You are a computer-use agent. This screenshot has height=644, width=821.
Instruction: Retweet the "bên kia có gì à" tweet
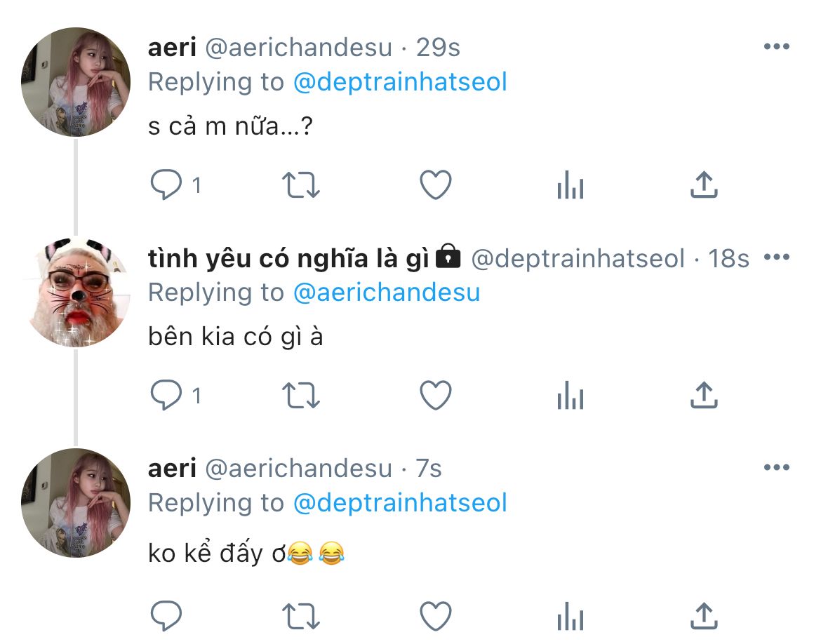(x=301, y=396)
